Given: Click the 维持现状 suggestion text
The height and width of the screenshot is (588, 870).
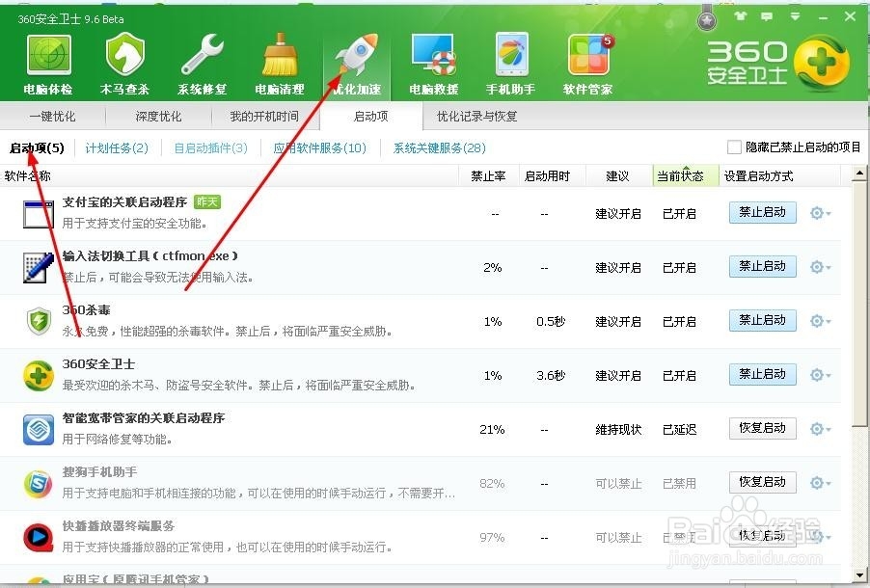Looking at the screenshot, I should tap(618, 429).
